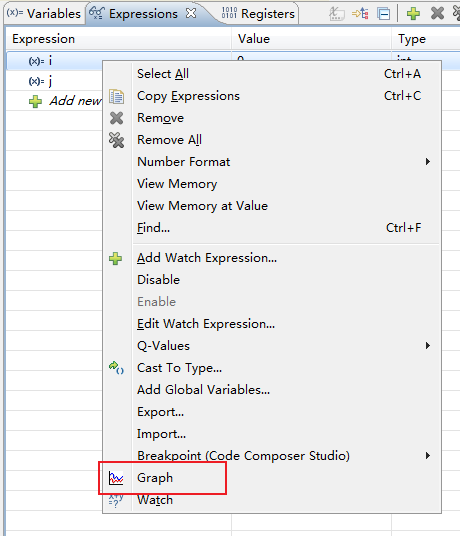The width and height of the screenshot is (460, 536).
Task: Choose View Memory at Value
Action: (272, 206)
